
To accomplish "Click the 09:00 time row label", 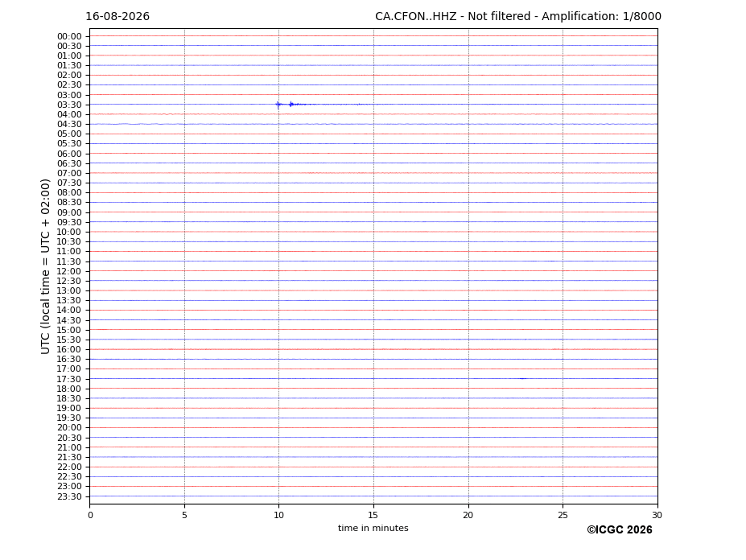I will point(69,212).
